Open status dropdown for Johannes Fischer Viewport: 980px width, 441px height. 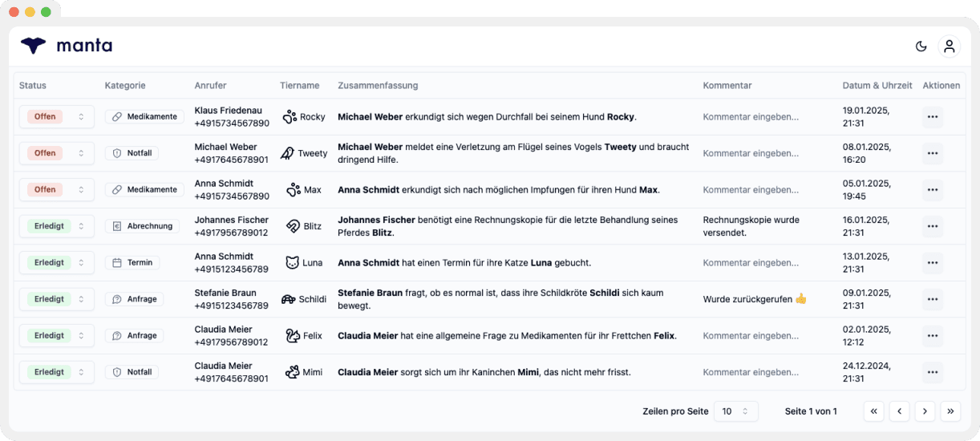(57, 227)
